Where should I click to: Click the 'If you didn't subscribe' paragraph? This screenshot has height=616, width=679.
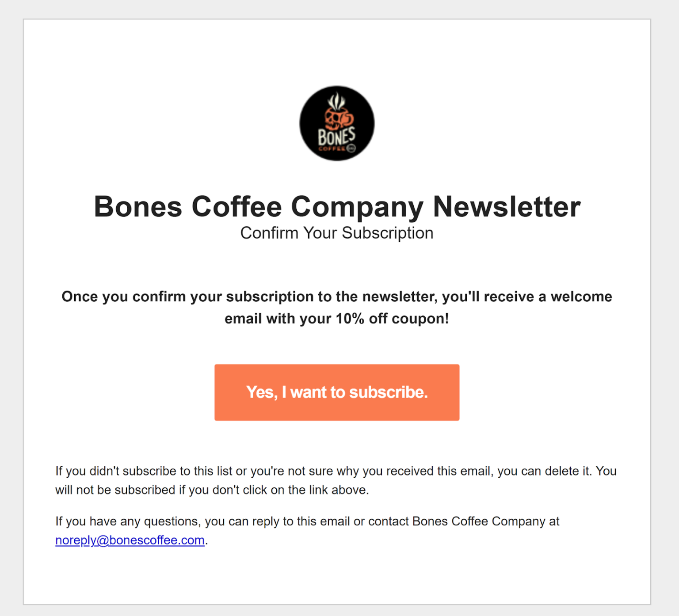[x=336, y=480]
